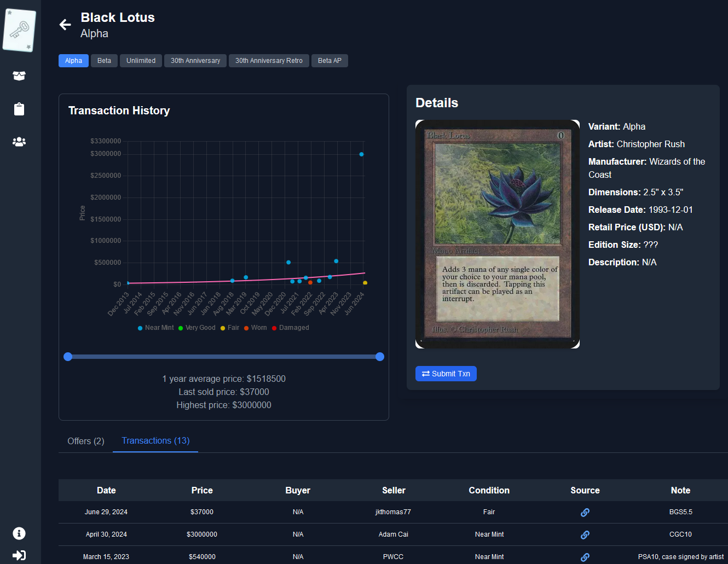Image resolution: width=728 pixels, height=564 pixels.
Task: Open source link for March 15, 2023 transaction
Action: pos(585,557)
